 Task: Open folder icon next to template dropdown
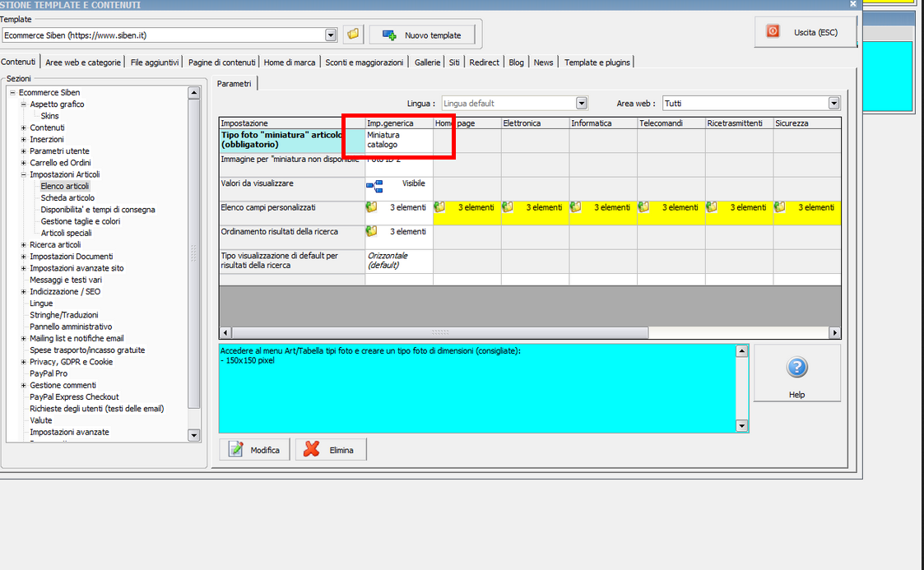[x=352, y=35]
